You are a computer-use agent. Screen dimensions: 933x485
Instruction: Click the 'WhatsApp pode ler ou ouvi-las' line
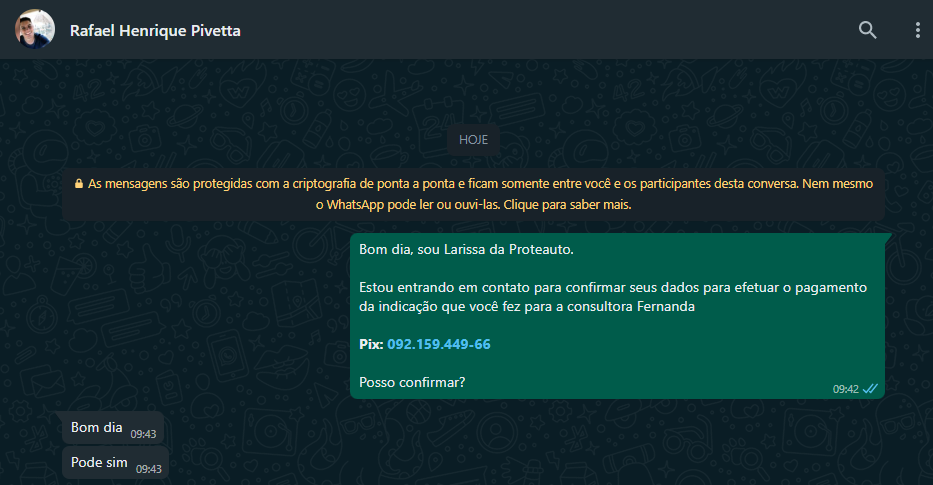[x=408, y=205]
